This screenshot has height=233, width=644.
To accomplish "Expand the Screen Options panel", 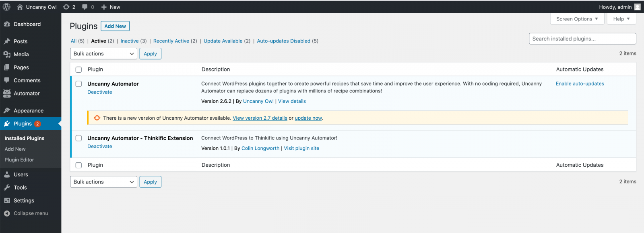I will pyautogui.click(x=577, y=19).
